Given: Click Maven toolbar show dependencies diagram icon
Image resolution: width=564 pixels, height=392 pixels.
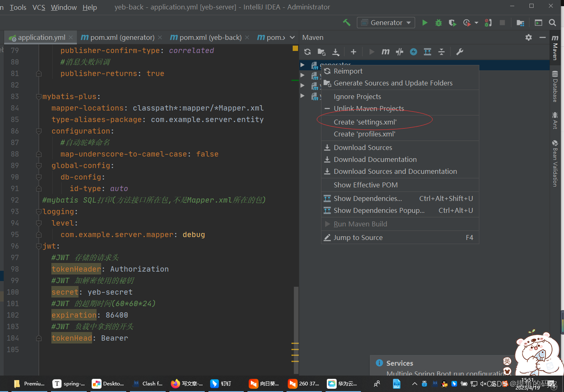Looking at the screenshot, I should (428, 52).
